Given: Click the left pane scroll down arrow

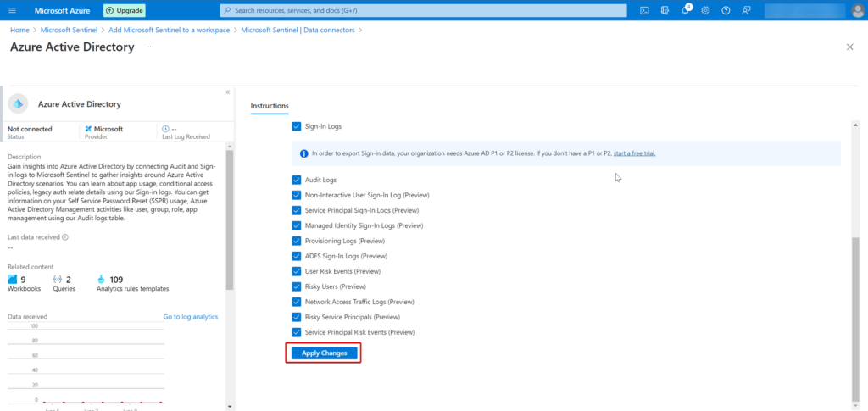Looking at the screenshot, I should tap(230, 405).
